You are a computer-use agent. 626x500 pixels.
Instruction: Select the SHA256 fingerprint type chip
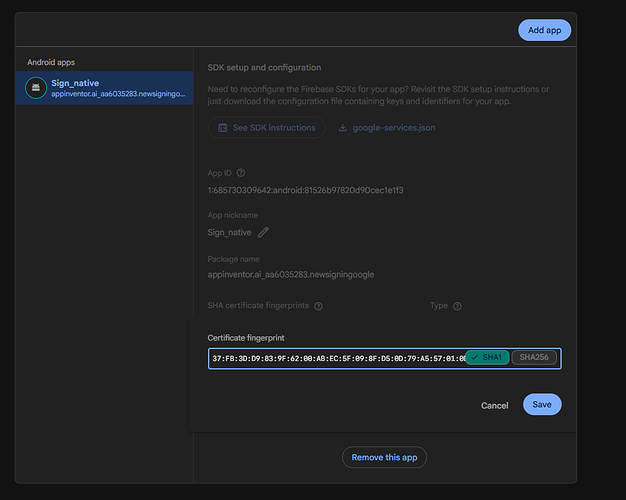point(535,358)
